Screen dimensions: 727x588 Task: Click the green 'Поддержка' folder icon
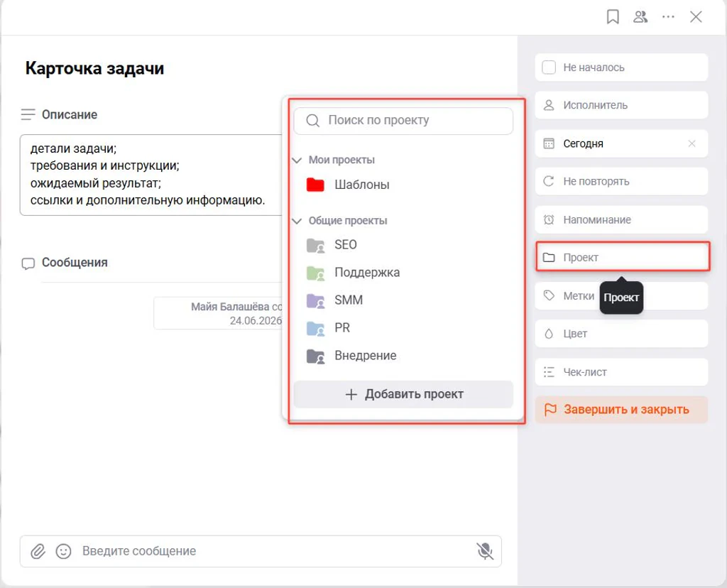[315, 273]
